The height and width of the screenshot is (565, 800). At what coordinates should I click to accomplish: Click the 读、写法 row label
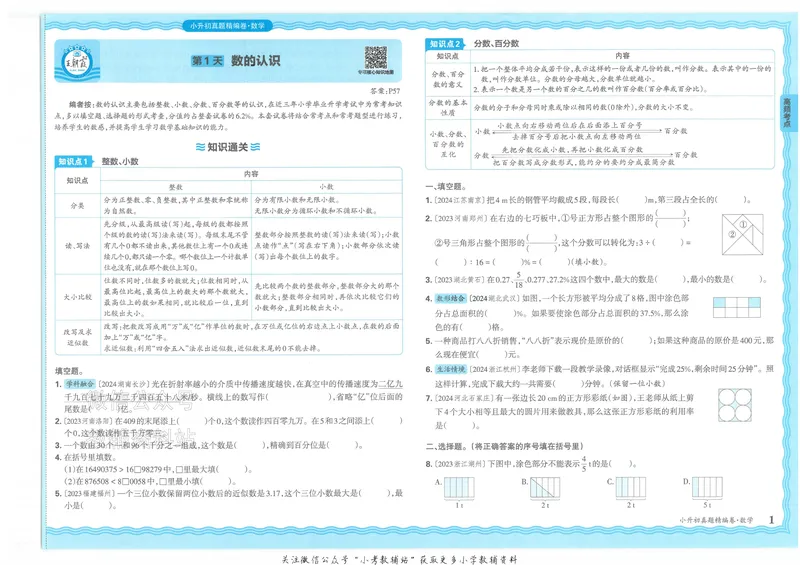click(78, 245)
